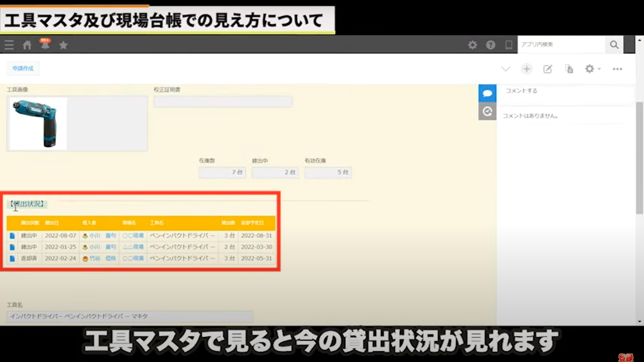Edit the record with pencil icon
This screenshot has width=644, height=362.
[548, 69]
